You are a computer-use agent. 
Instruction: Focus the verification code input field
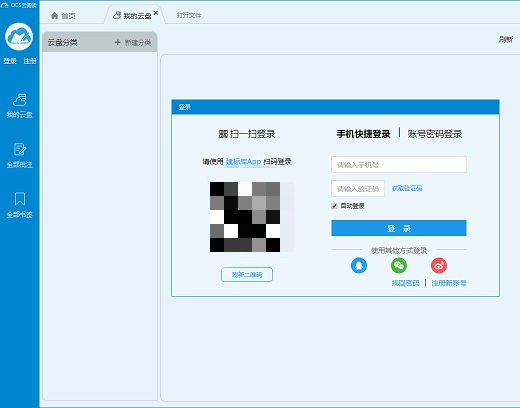coord(358,189)
